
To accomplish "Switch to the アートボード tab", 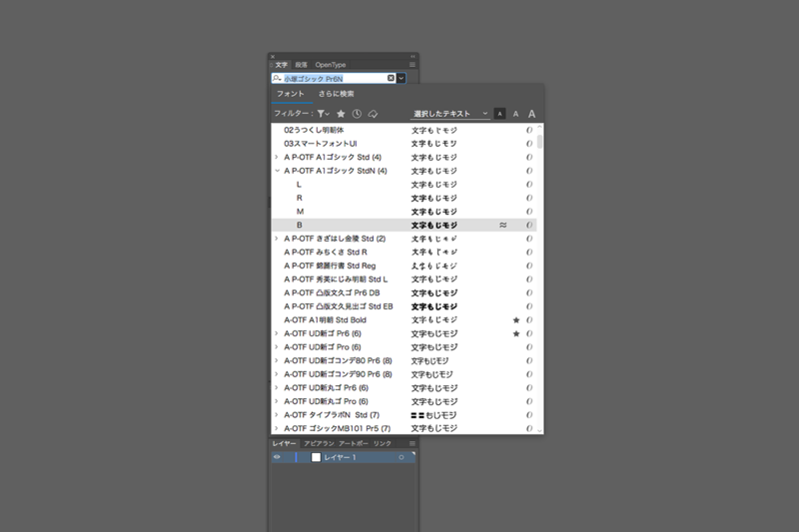I will (354, 443).
